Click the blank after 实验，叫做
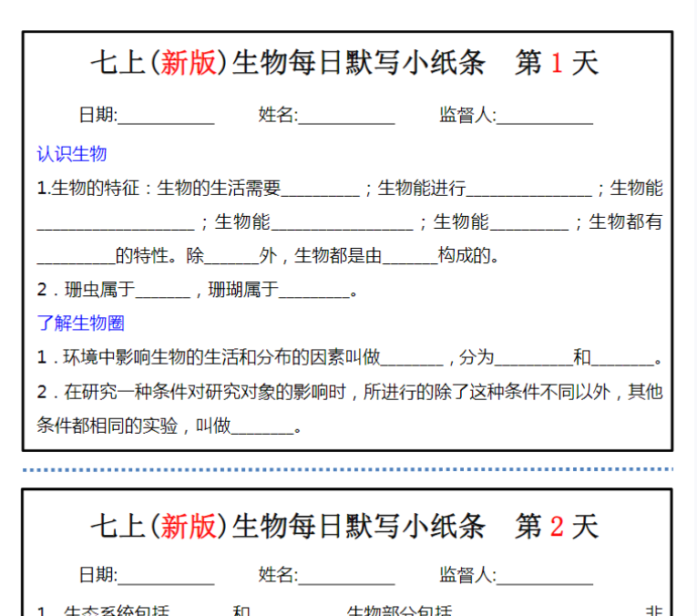The height and width of the screenshot is (616, 697). [x=262, y=426]
